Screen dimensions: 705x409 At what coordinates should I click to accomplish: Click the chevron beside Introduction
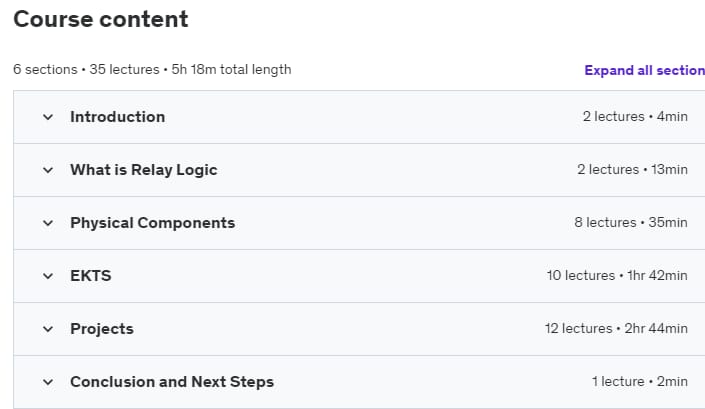(x=47, y=117)
